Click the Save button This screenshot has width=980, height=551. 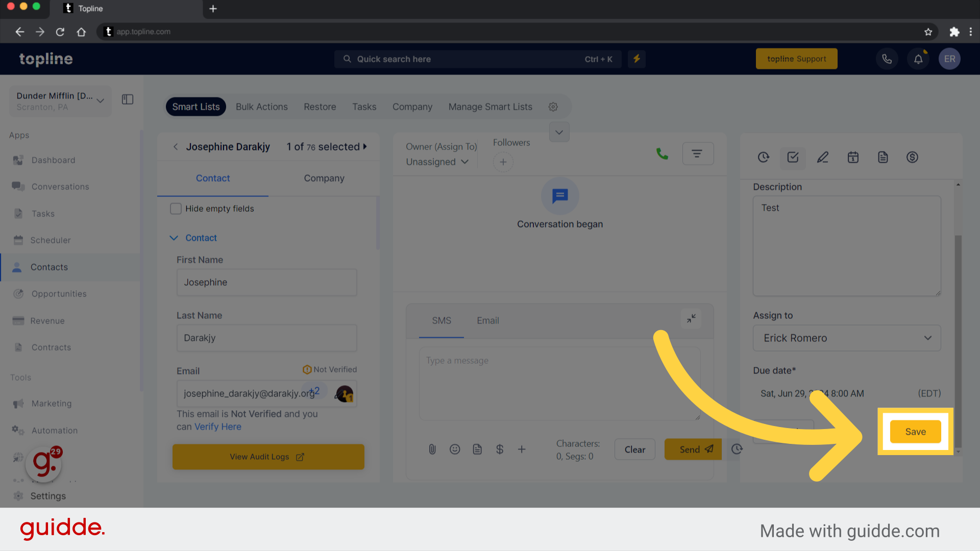tap(915, 431)
